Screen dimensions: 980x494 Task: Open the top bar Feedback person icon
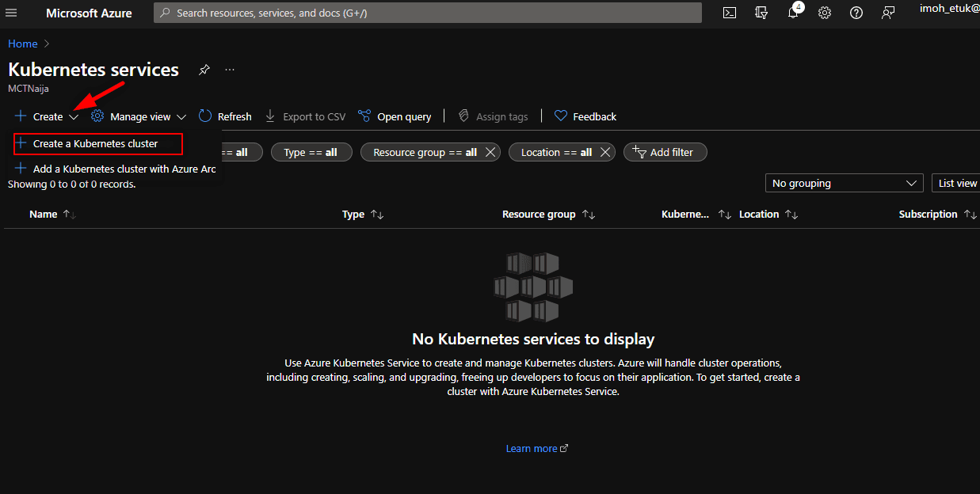coord(888,13)
